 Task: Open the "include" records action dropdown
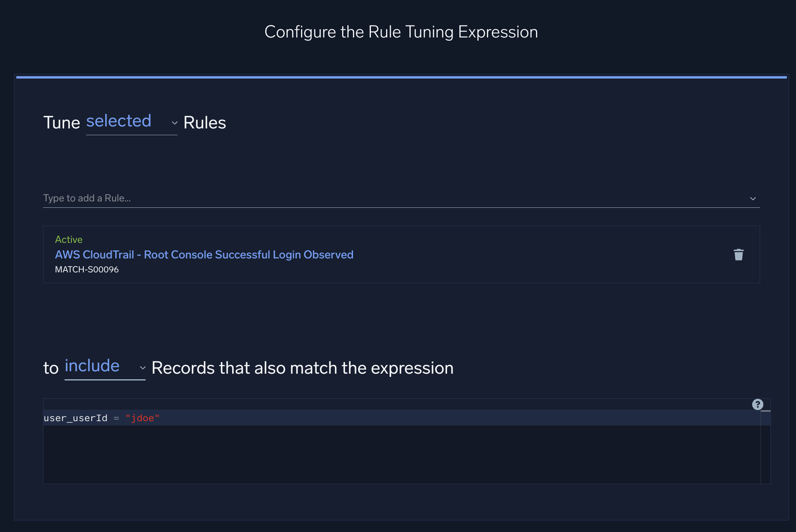[92, 366]
